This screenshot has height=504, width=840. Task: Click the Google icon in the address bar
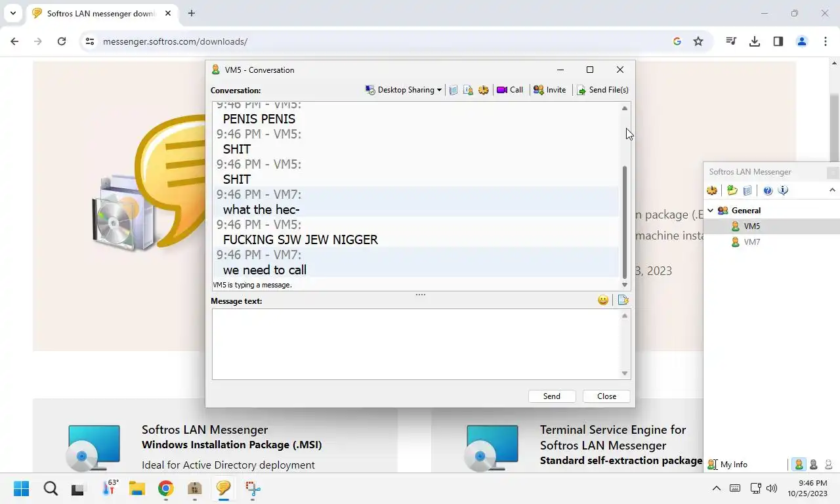[677, 41]
